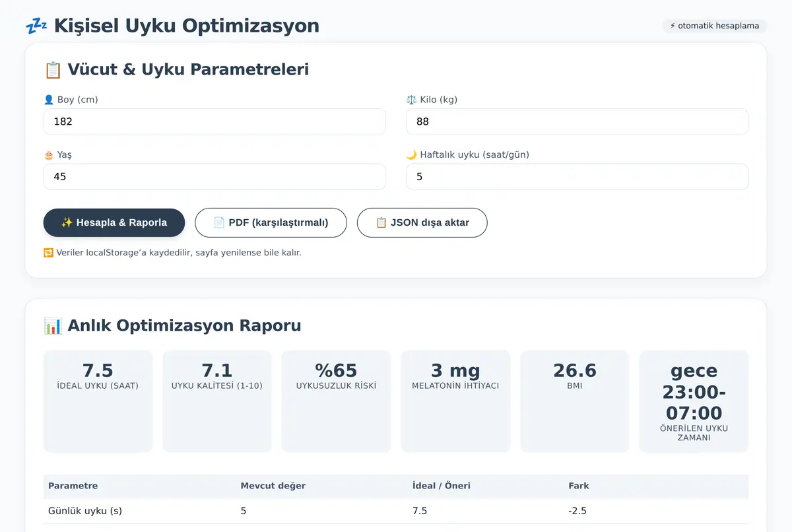Image resolution: width=792 pixels, height=532 pixels.
Task: Export the comparative PDF report
Action: point(271,222)
